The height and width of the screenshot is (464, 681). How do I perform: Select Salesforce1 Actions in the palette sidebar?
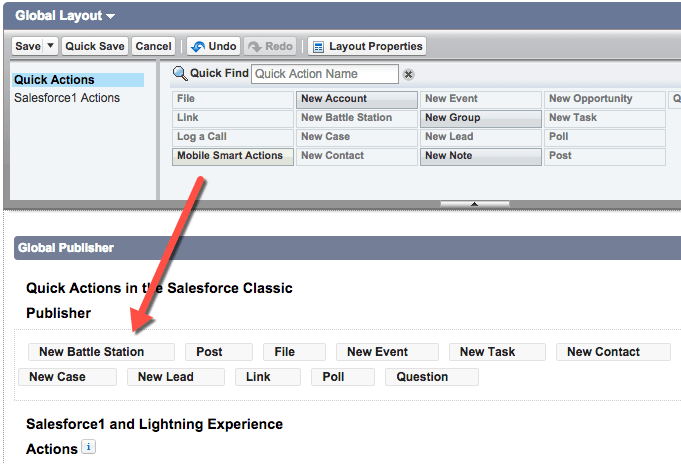click(x=67, y=98)
